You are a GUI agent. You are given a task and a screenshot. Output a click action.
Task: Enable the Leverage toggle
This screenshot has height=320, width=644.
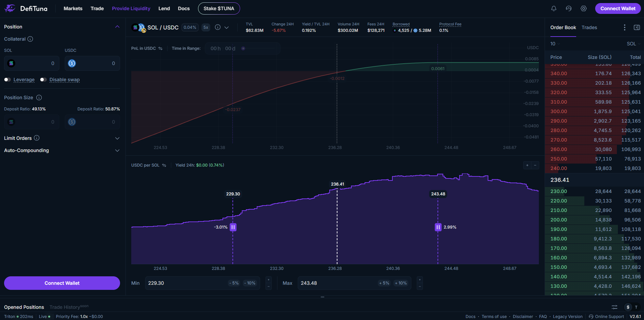pyautogui.click(x=7, y=80)
